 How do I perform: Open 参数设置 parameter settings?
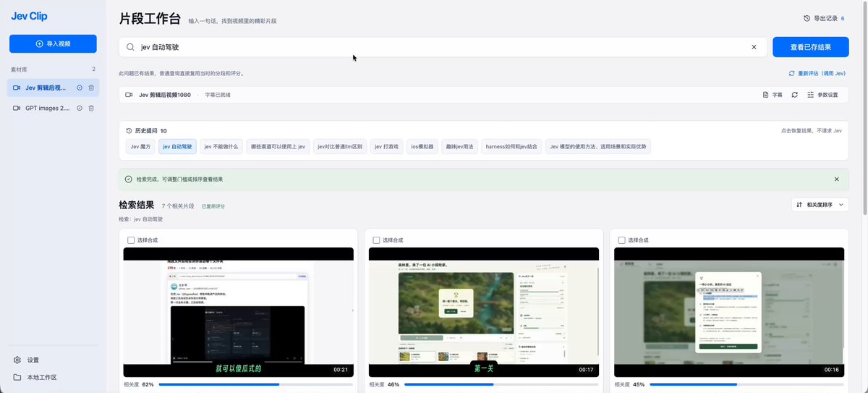pyautogui.click(x=822, y=95)
